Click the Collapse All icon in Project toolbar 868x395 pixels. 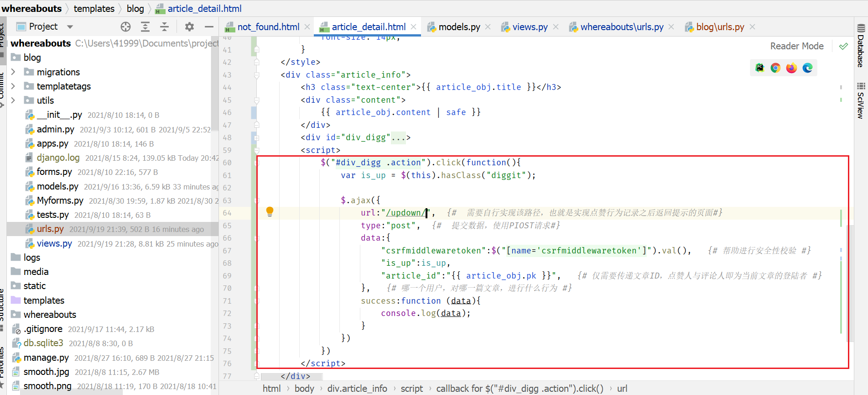tap(165, 27)
